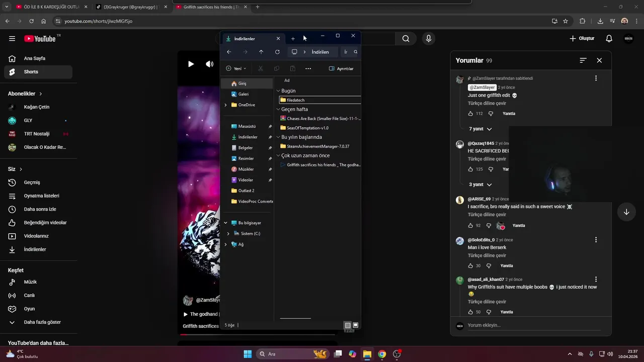
Task: Like ARISE_69's comment with 92 likes
Action: (470, 226)
